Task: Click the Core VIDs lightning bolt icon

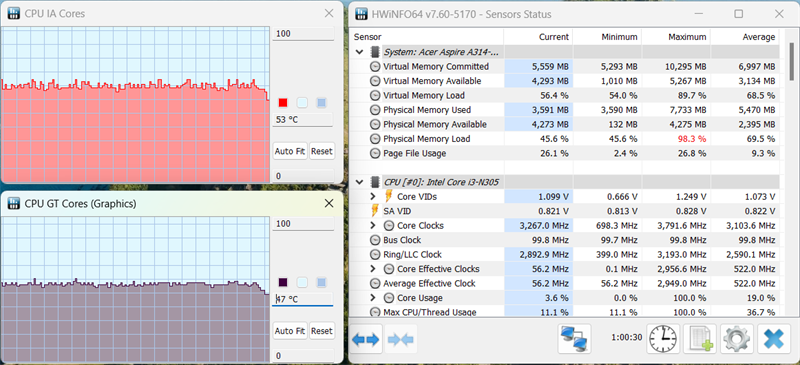Action: click(x=389, y=197)
